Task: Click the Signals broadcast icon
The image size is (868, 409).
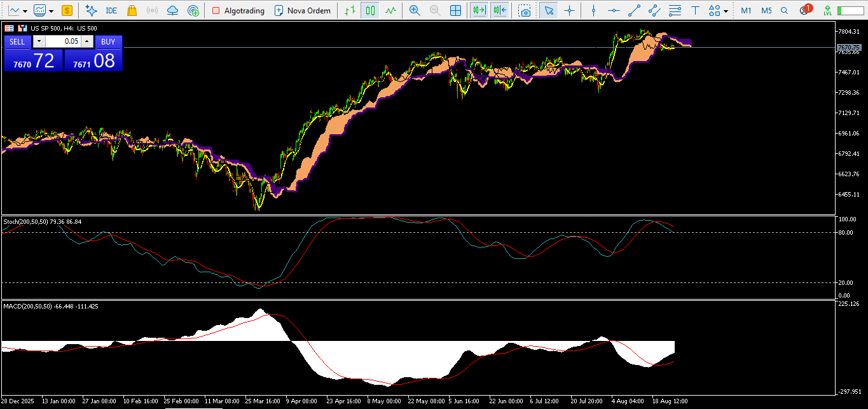Action: [x=152, y=11]
